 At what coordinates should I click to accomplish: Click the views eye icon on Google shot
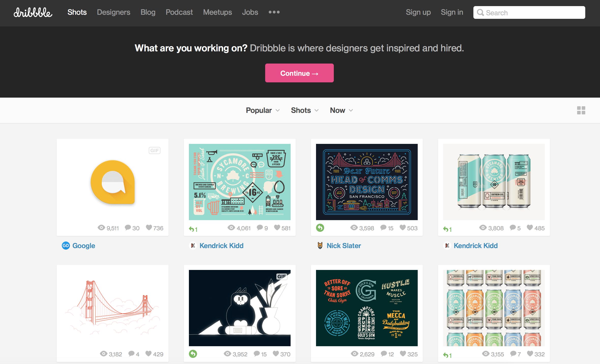pyautogui.click(x=101, y=227)
